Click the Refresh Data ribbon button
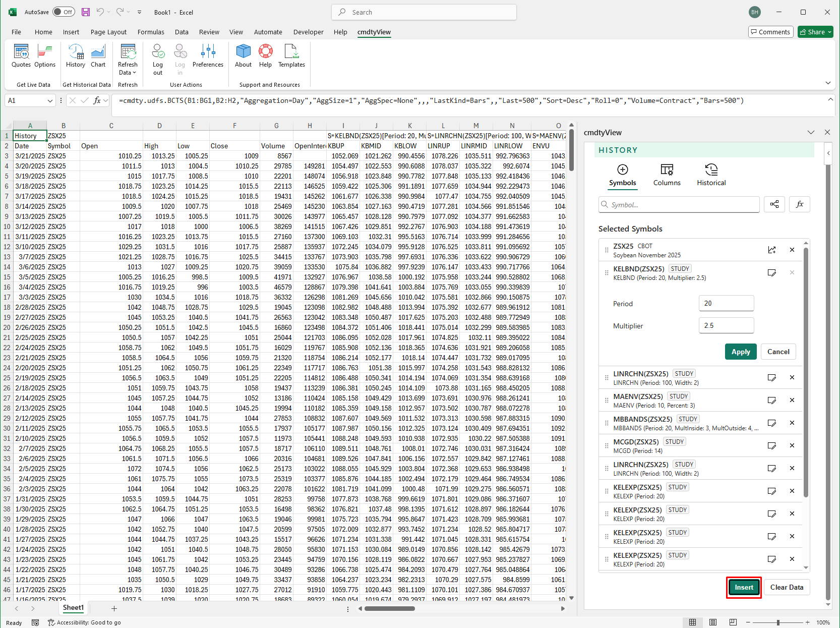Viewport: 840px width, 628px height. click(128, 60)
